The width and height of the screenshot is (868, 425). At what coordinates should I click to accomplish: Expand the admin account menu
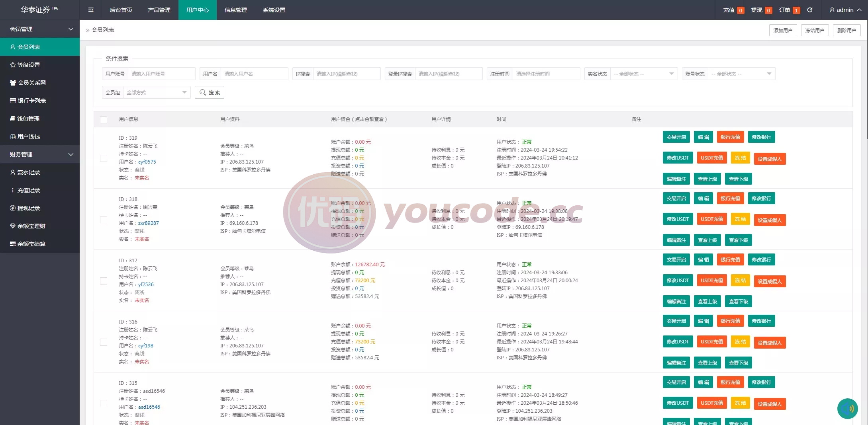tap(845, 10)
